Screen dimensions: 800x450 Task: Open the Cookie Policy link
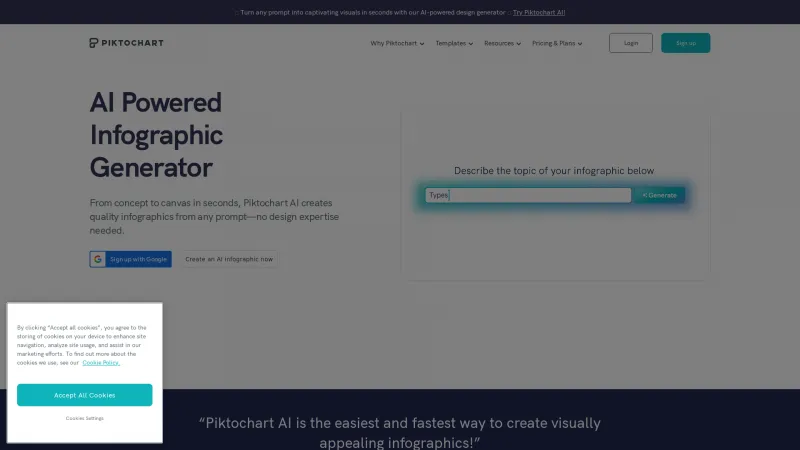[x=101, y=362]
